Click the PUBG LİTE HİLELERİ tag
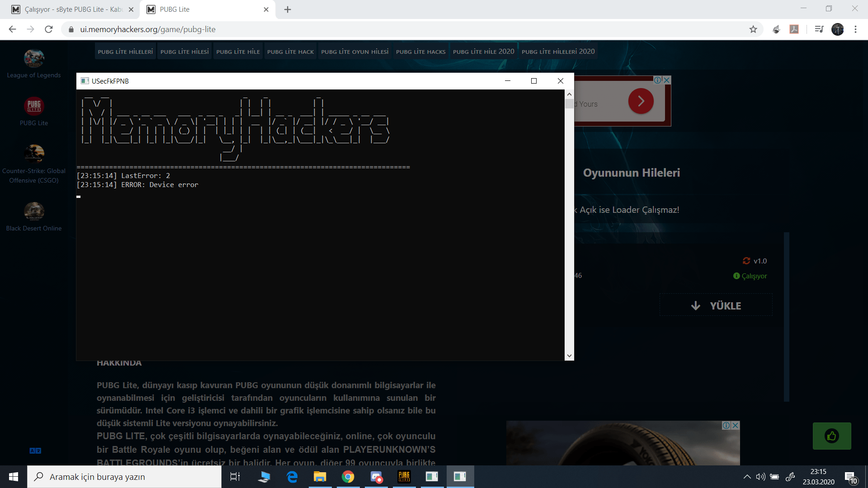Image resolution: width=868 pixels, height=488 pixels. [x=125, y=52]
